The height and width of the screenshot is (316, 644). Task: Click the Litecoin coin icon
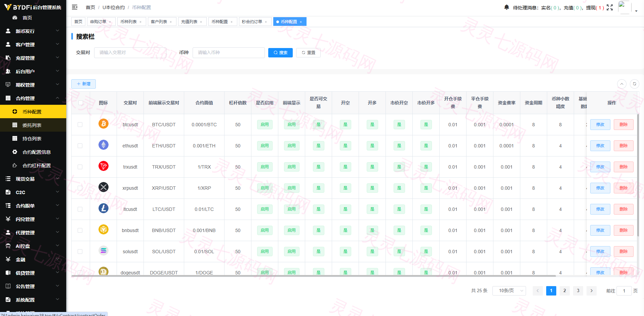(x=104, y=208)
